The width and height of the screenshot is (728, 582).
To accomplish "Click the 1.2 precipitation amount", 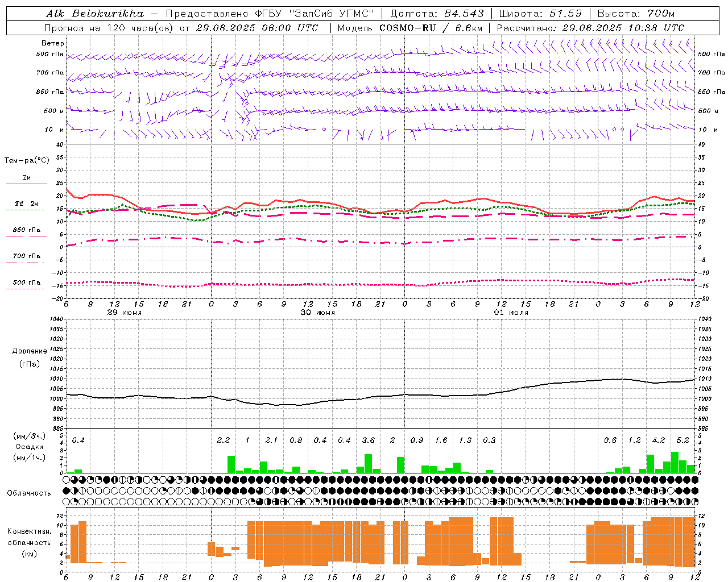I will (x=634, y=440).
